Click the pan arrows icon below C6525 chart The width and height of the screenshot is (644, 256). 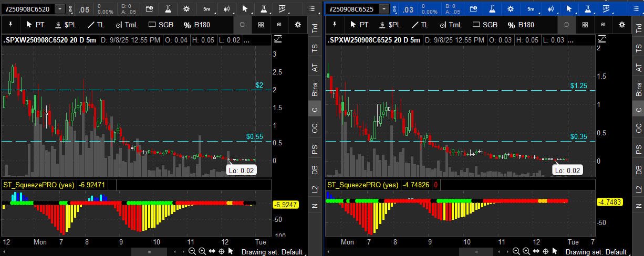tap(536, 251)
